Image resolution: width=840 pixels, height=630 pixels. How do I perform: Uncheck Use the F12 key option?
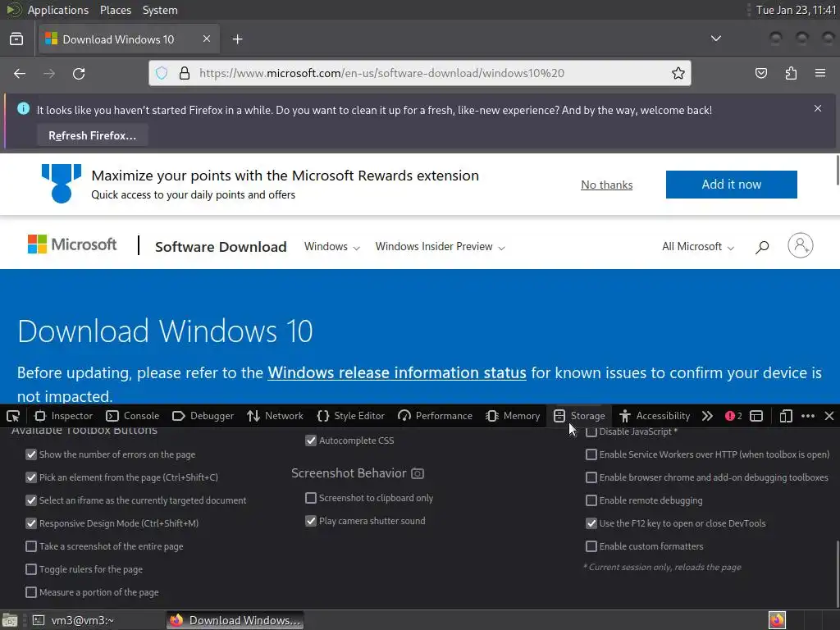(x=591, y=523)
